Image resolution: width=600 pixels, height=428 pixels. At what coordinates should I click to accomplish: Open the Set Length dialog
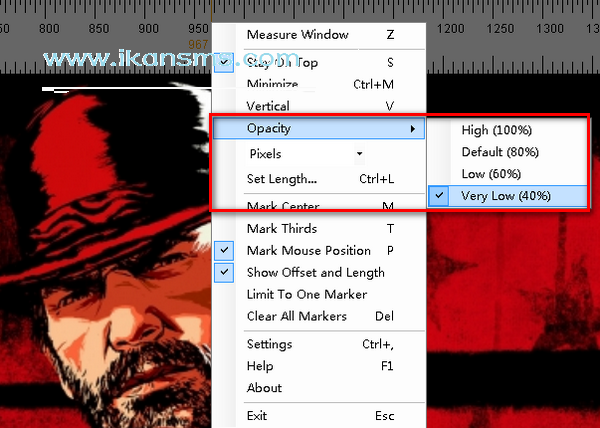[x=281, y=180]
